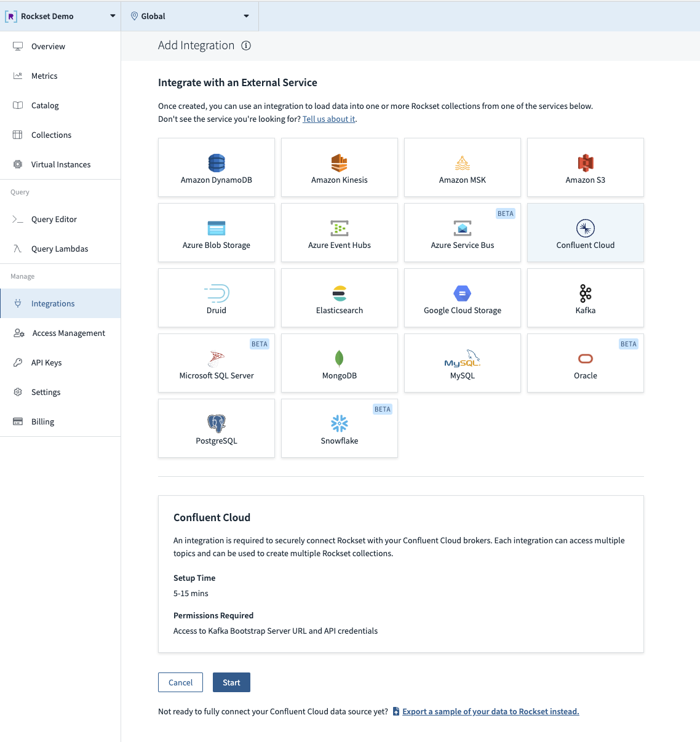Click BETA badge on Azure Service Bus
The width and height of the screenshot is (700, 742).
pyautogui.click(x=506, y=213)
